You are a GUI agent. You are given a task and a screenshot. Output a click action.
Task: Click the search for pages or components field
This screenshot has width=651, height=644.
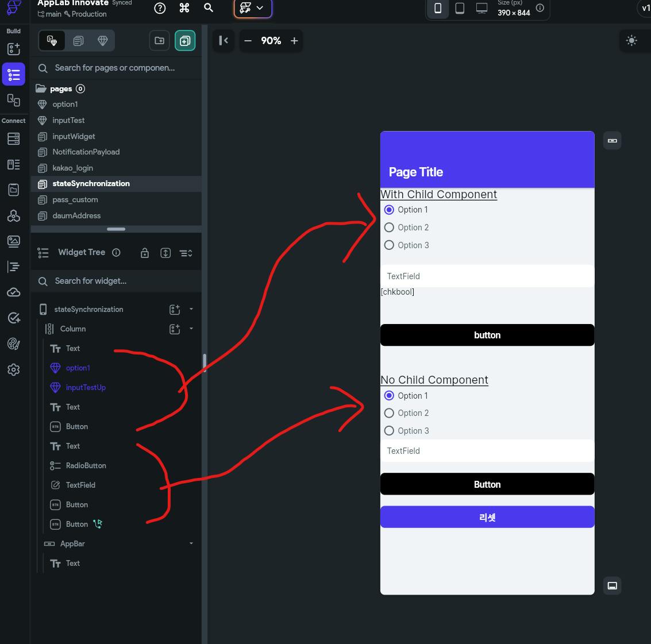[x=116, y=68]
